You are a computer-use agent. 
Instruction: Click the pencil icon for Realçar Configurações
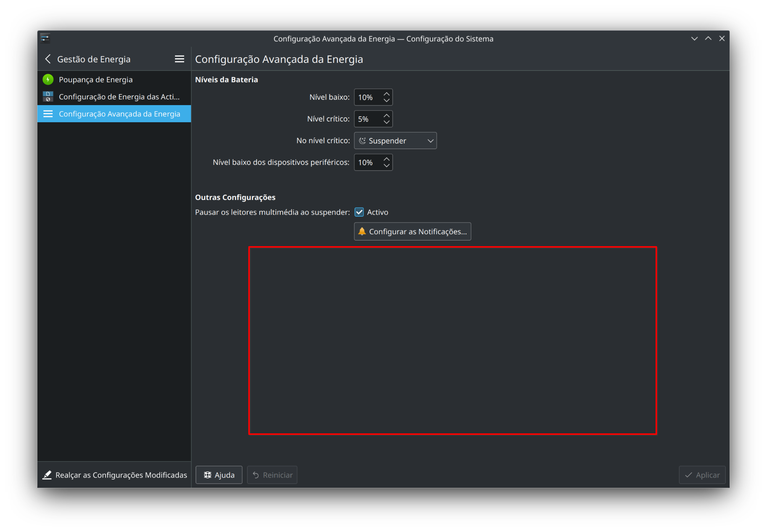47,475
